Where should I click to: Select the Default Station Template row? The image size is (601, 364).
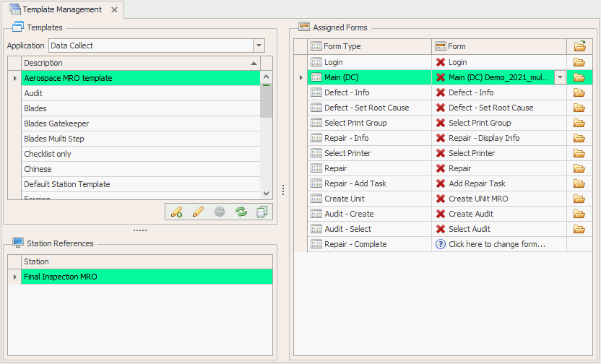[67, 184]
